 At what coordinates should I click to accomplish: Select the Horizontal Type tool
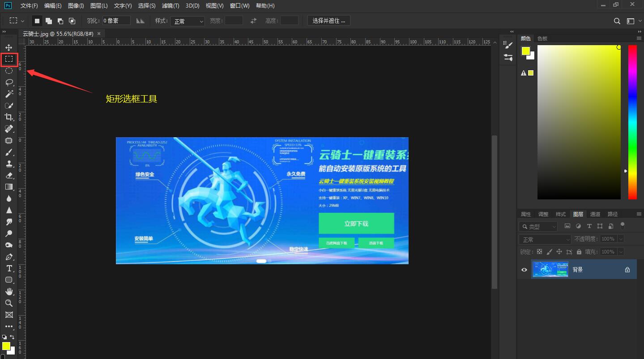[x=9, y=268]
